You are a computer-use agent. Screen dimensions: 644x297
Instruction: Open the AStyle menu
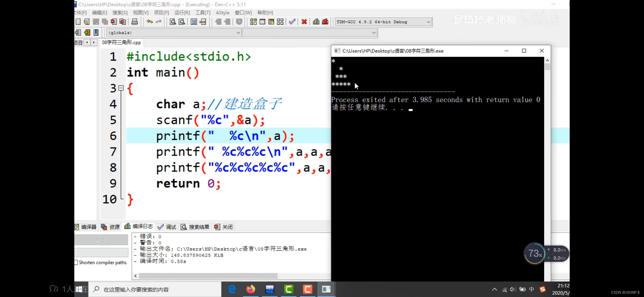point(222,13)
